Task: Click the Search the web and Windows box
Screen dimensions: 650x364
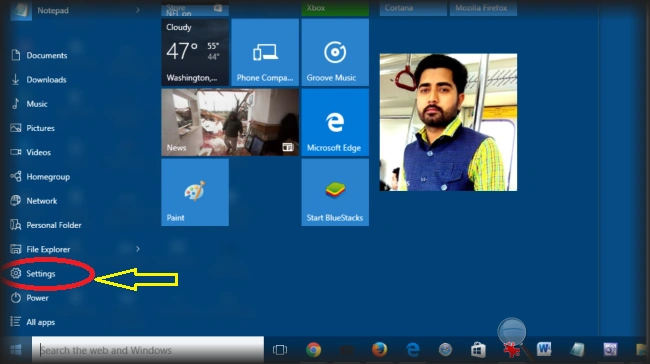Action: click(x=148, y=350)
